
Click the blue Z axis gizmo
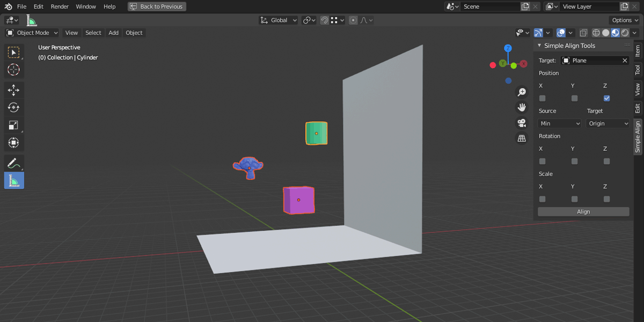point(508,48)
